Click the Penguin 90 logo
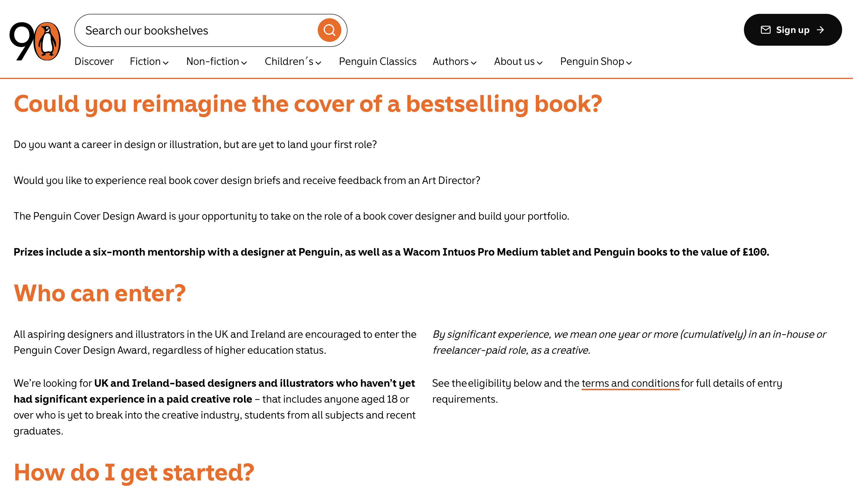The width and height of the screenshot is (853, 504). (x=35, y=41)
